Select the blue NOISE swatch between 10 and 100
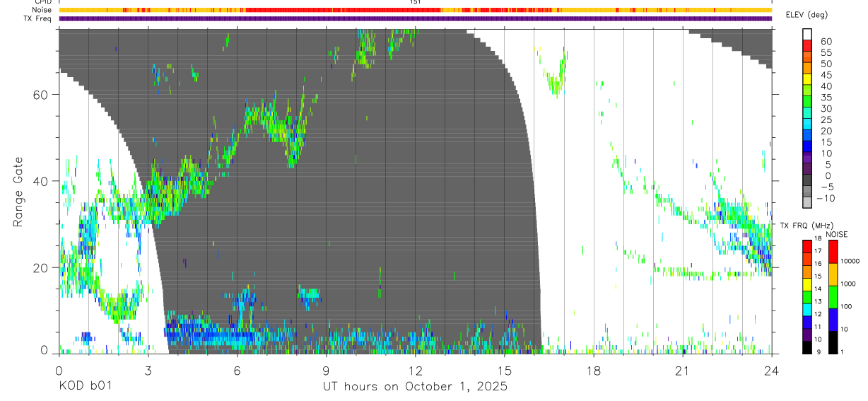868x401 pixels. tap(832, 319)
